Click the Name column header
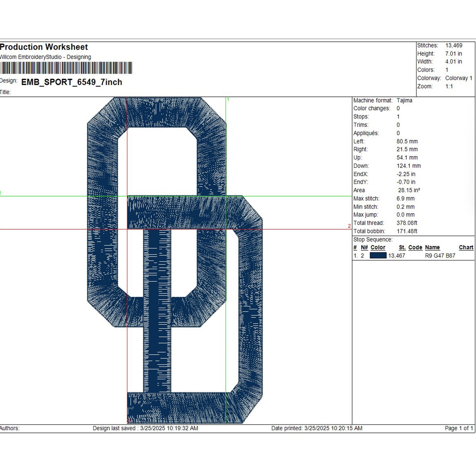 tap(432, 247)
